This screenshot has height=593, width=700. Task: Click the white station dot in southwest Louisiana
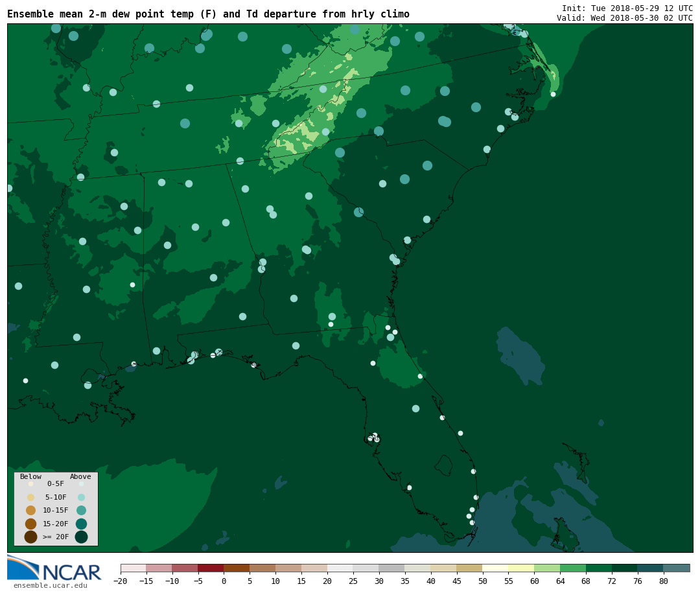pos(25,381)
